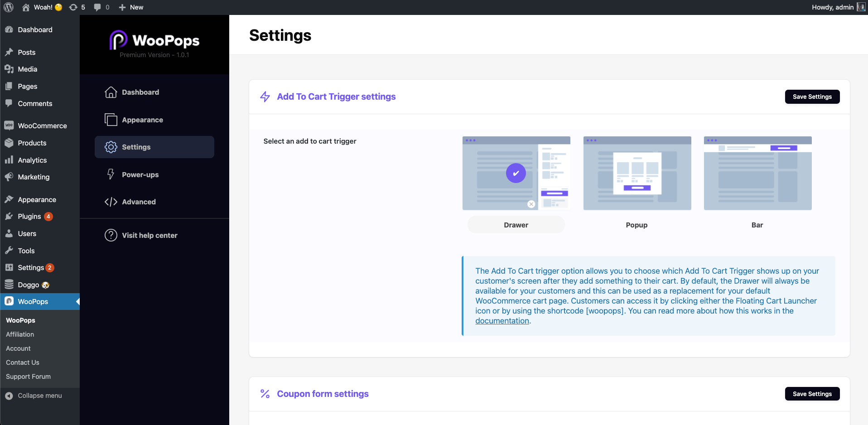This screenshot has width=868, height=425.
Task: Click the updates icon showing 5
Action: [x=73, y=7]
